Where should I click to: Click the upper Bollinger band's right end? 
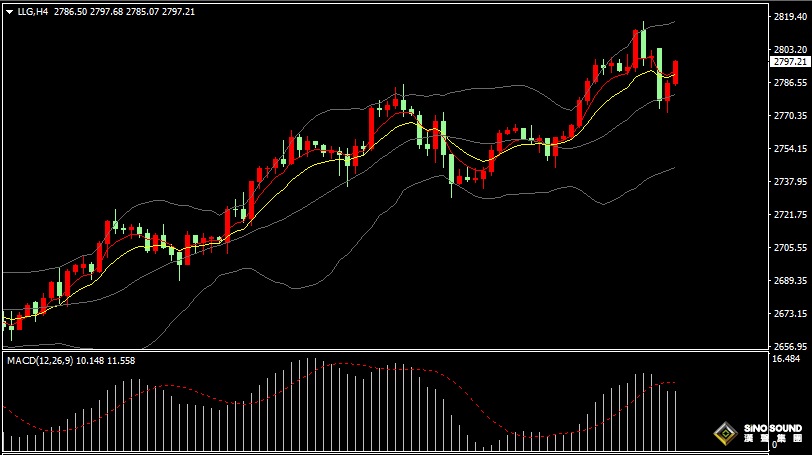[x=674, y=21]
